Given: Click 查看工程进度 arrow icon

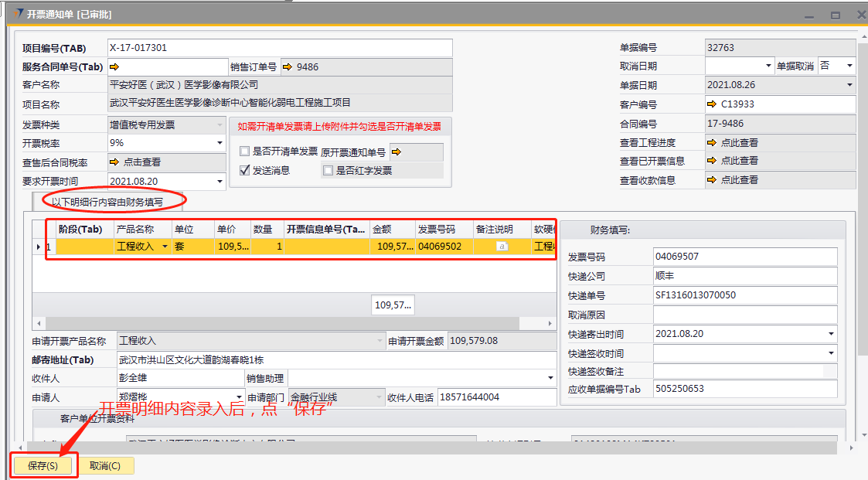Looking at the screenshot, I should tap(712, 142).
